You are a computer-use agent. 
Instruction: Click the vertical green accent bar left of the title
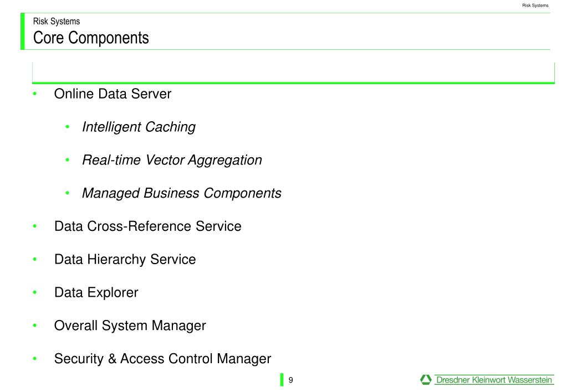[x=22, y=31]
